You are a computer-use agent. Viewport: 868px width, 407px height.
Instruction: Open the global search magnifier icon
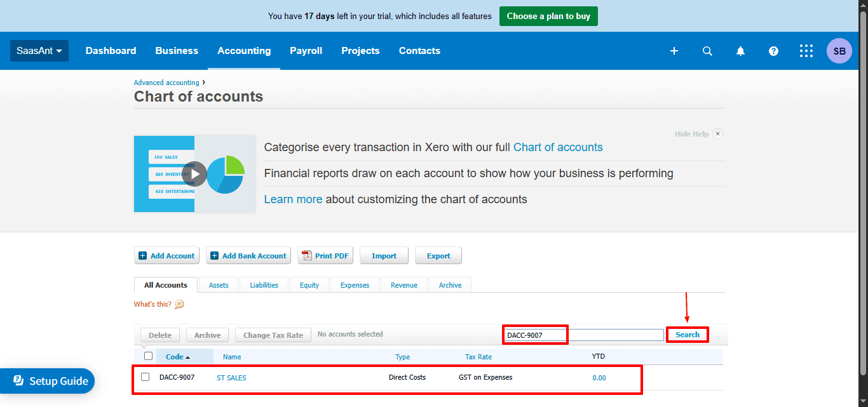point(707,51)
